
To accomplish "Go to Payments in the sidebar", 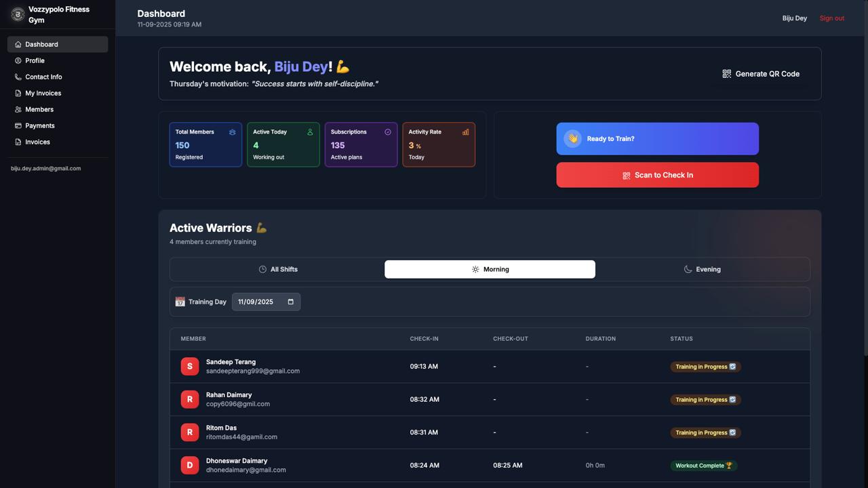I will click(39, 126).
